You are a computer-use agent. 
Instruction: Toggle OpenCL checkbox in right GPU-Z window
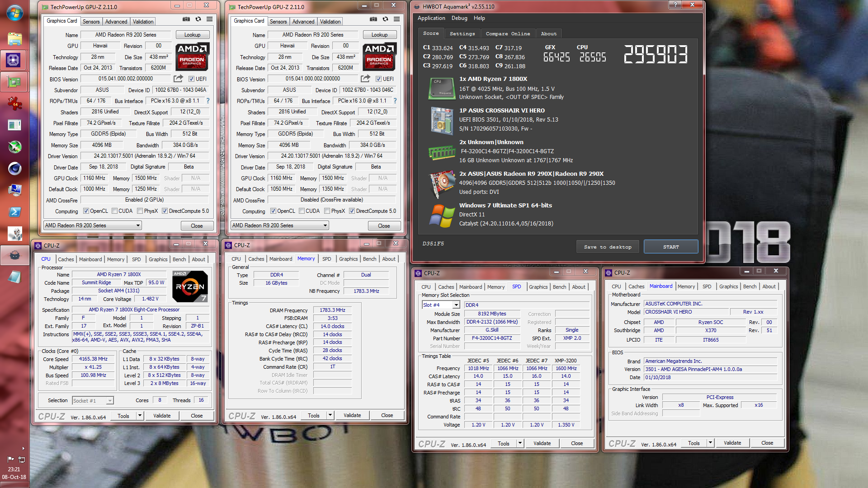pyautogui.click(x=273, y=211)
